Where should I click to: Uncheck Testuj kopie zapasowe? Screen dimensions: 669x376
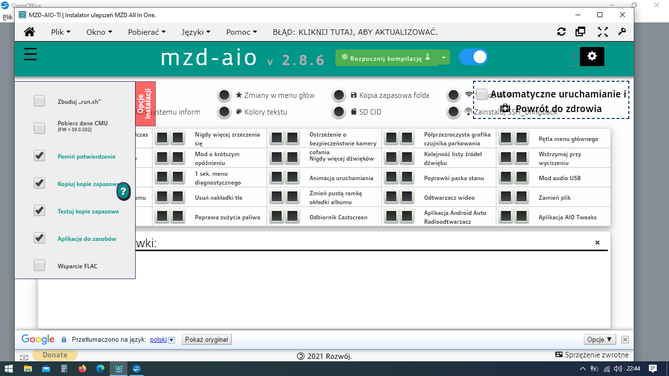(39, 210)
